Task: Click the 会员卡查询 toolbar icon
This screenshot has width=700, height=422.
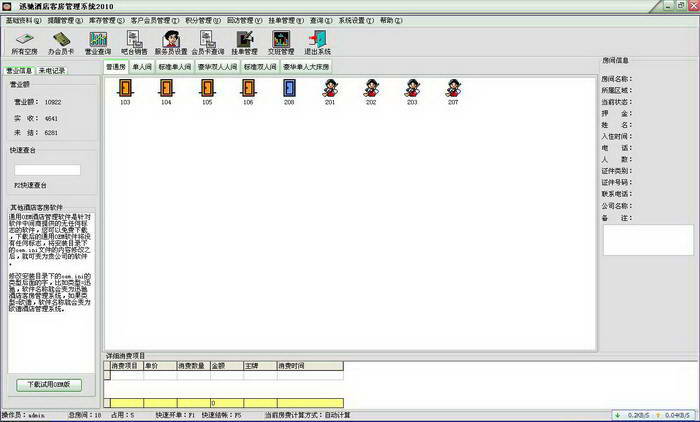Action: coord(208,43)
